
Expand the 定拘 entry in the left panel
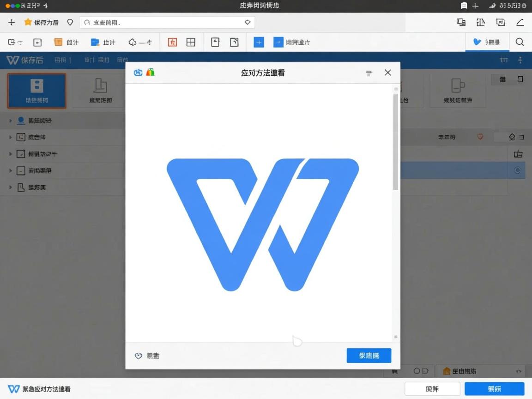10,170
